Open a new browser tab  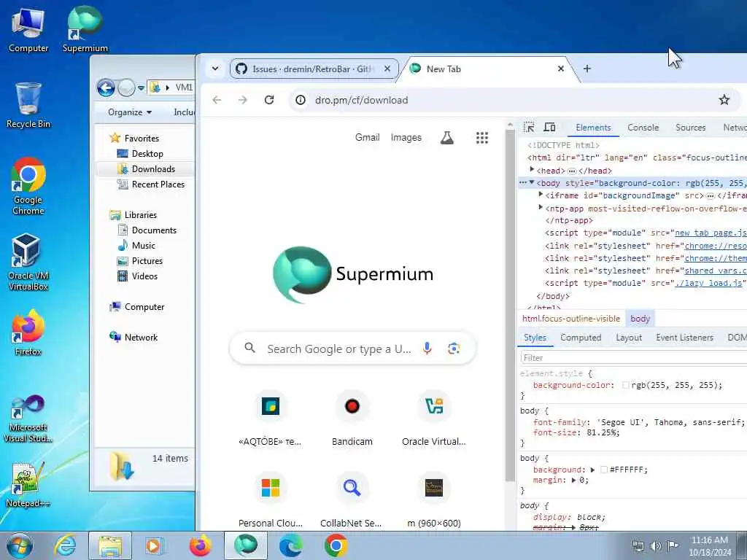[x=587, y=69]
